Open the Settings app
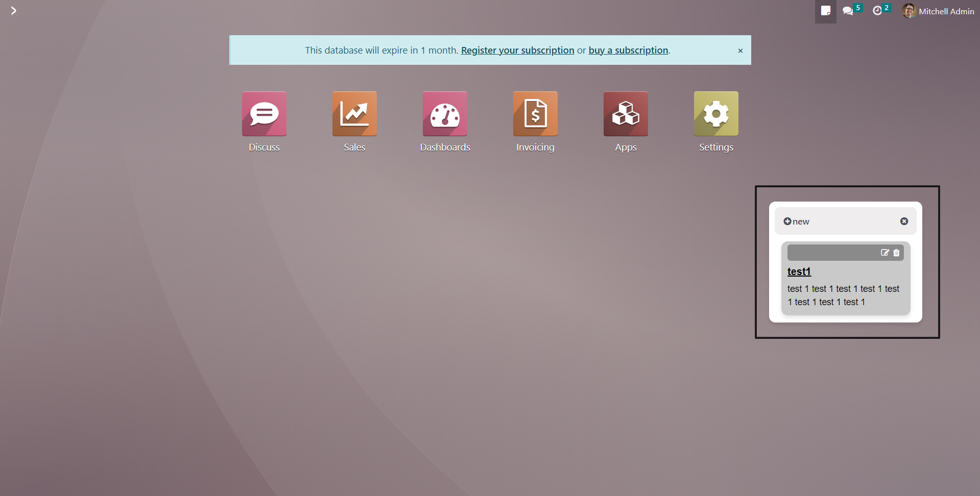The height and width of the screenshot is (496, 980). pyautogui.click(x=716, y=114)
